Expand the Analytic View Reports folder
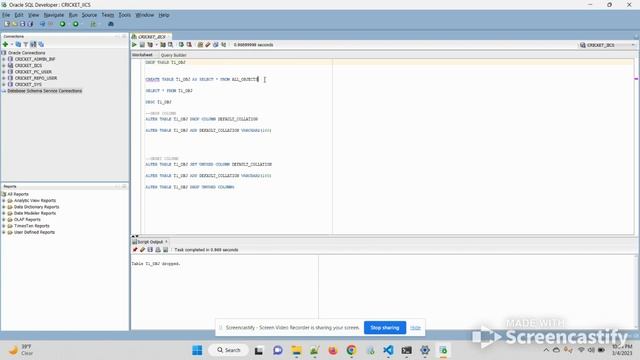Screen dimensions: 640x360 (4, 201)
